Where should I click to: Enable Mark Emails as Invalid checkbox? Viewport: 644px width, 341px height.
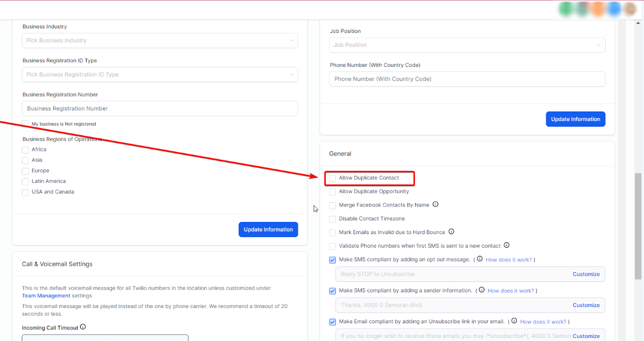(332, 233)
